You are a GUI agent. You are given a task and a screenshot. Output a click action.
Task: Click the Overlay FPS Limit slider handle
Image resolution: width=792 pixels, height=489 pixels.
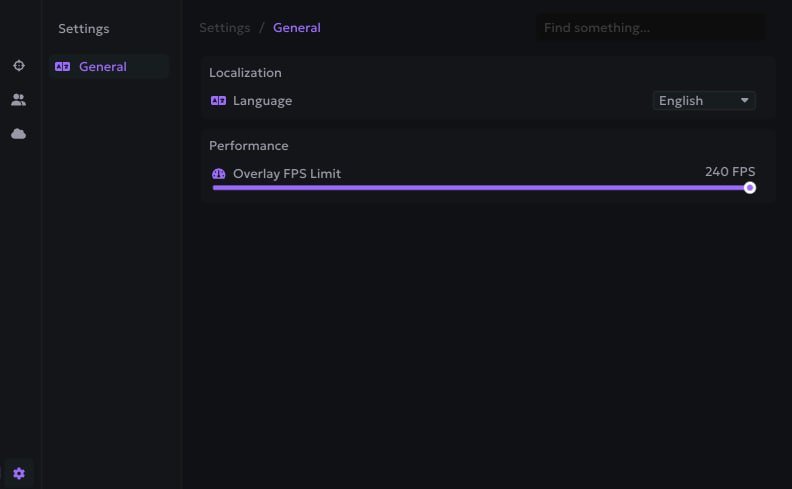pyautogui.click(x=750, y=188)
